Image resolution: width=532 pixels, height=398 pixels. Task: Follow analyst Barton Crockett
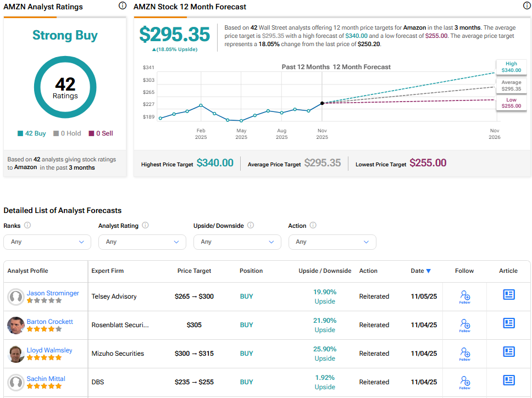pos(464,325)
